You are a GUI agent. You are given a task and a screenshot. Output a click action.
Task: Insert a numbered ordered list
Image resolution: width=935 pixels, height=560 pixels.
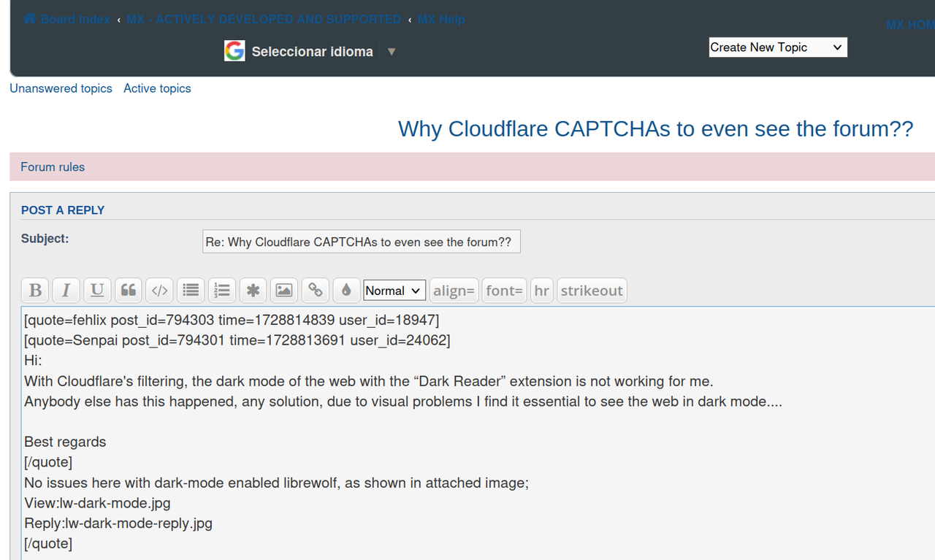click(222, 290)
